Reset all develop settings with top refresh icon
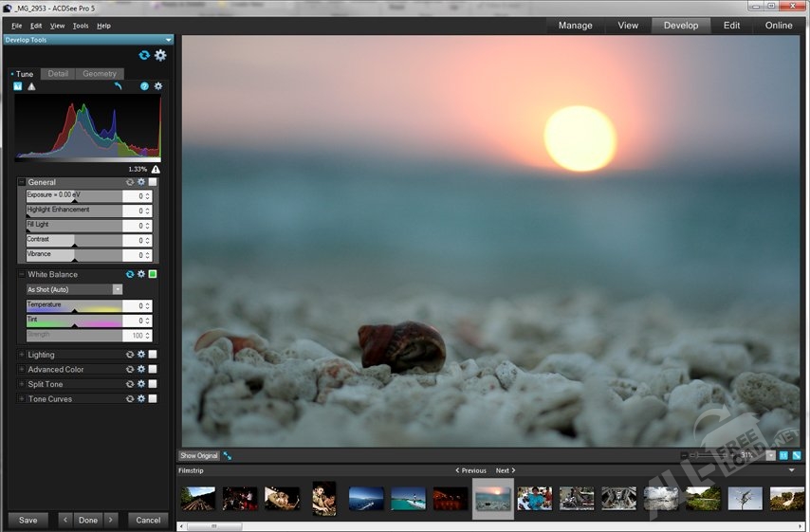The width and height of the screenshot is (810, 532). click(144, 55)
